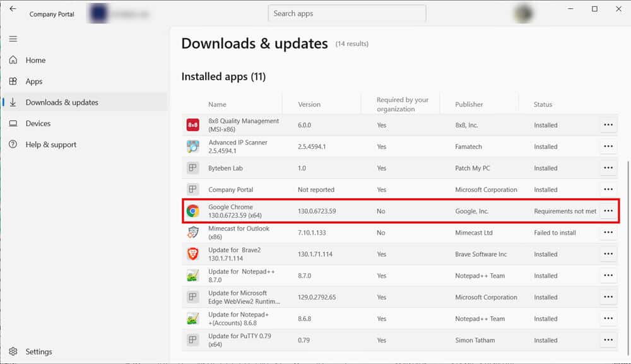Click the 'Failed to install' status
Viewport: 631px width, 364px height.
point(555,233)
